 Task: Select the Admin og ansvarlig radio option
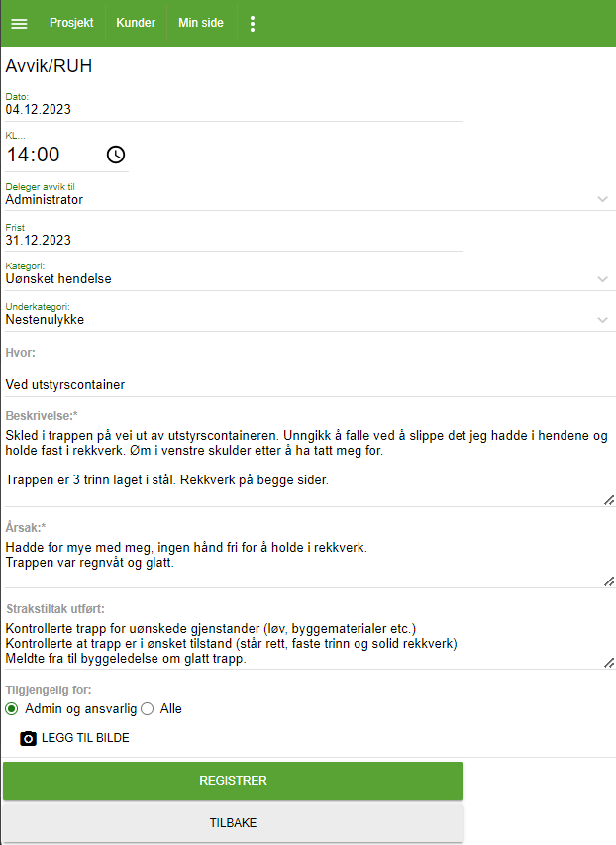click(12, 709)
